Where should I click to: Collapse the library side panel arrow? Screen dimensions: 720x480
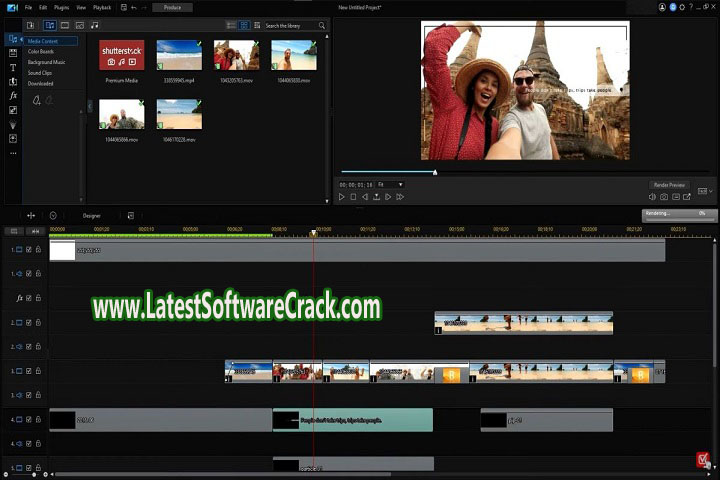coord(90,105)
